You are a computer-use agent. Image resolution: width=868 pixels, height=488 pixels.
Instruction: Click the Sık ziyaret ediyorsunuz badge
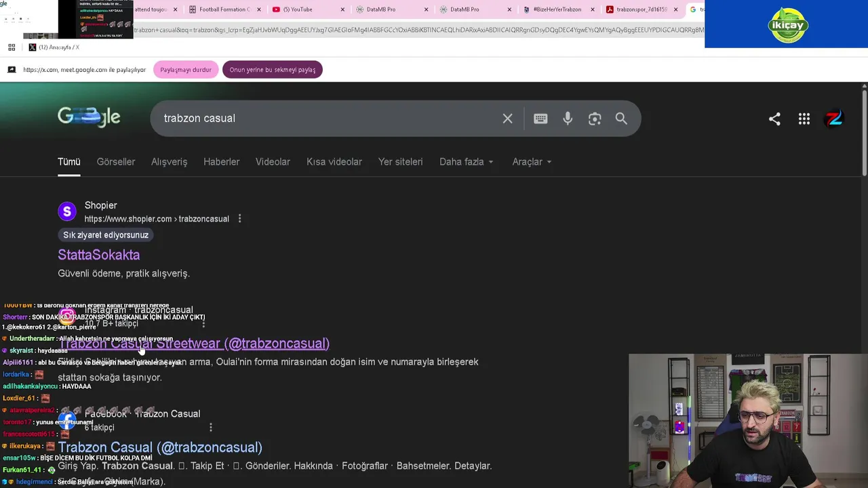pyautogui.click(x=106, y=235)
